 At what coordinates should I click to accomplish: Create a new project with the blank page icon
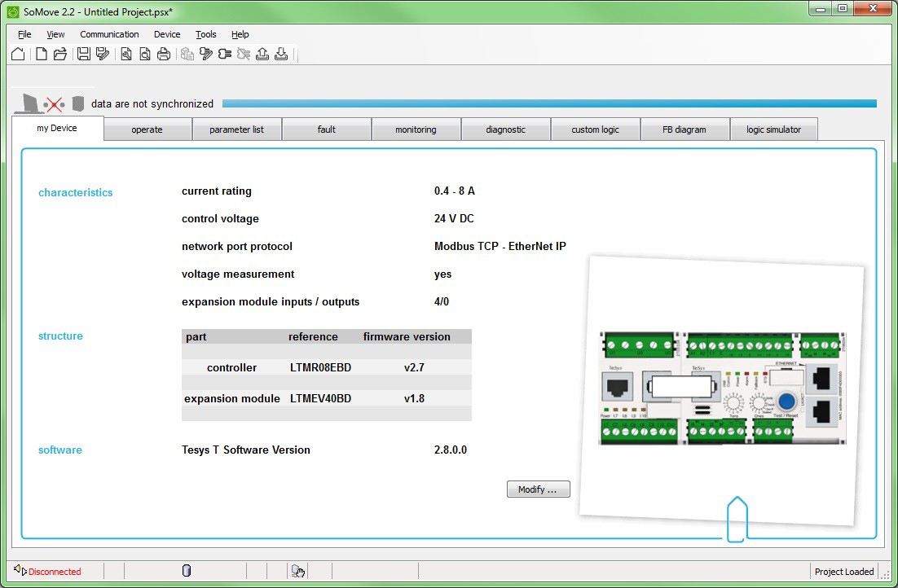point(42,54)
